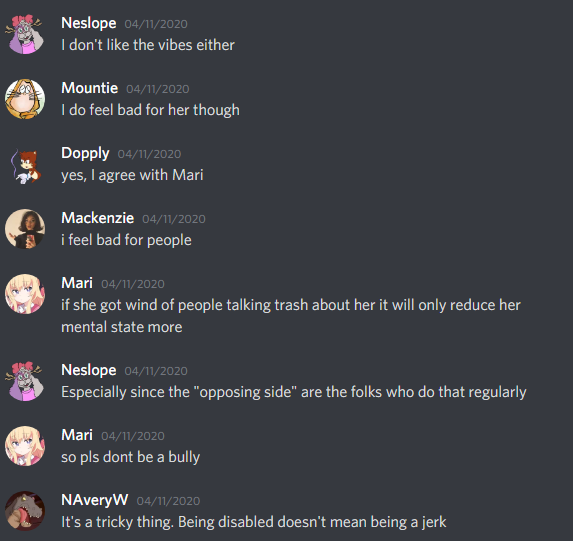Click the message 'I don't like the vibes either'
This screenshot has height=541, width=573.
point(148,45)
